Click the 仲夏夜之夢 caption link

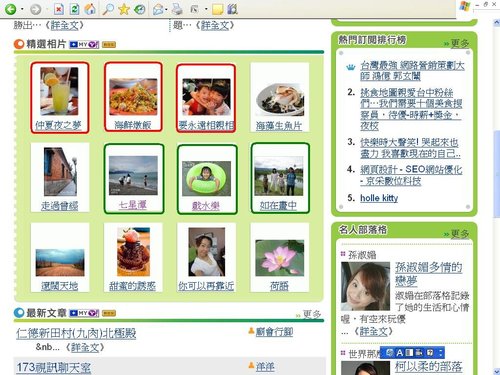pyautogui.click(x=59, y=125)
